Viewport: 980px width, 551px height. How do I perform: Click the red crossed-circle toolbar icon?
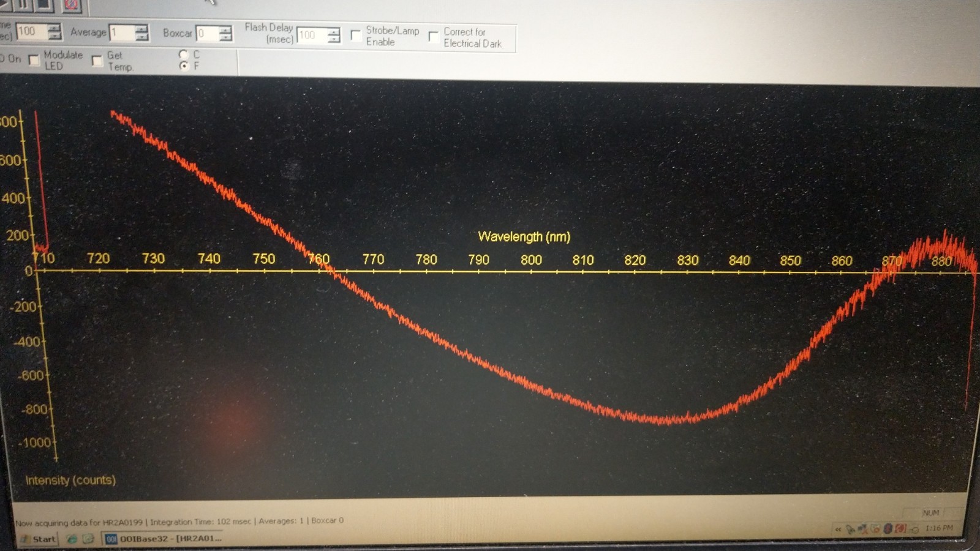(x=71, y=6)
